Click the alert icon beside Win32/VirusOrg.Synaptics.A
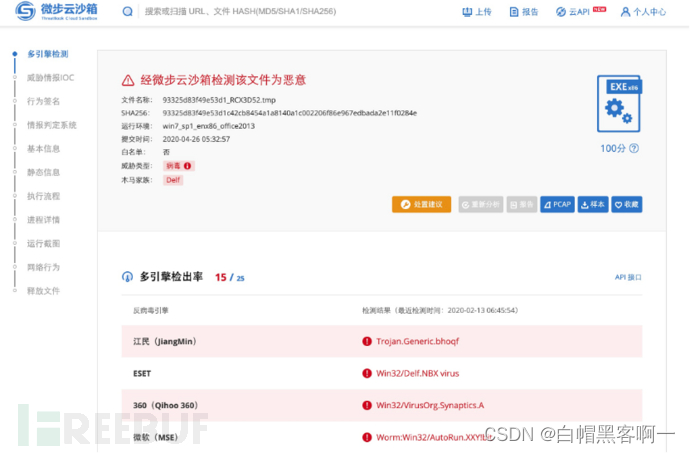Screen dimensions: 690x453 pyautogui.click(x=367, y=405)
